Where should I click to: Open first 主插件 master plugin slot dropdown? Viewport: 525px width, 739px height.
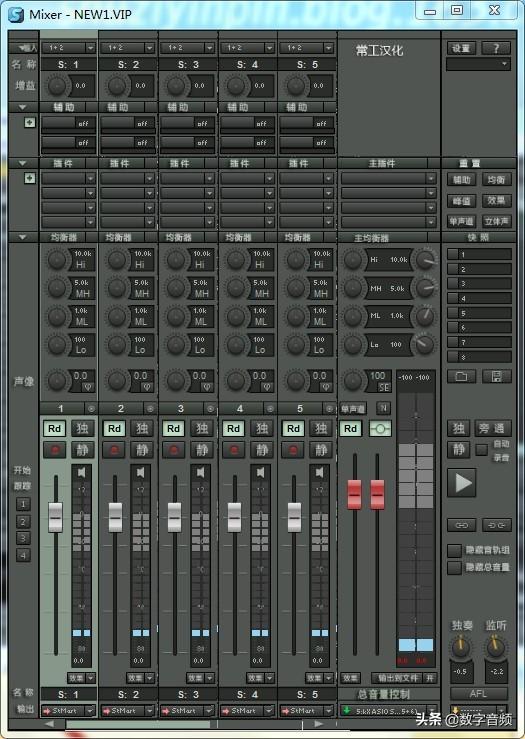pyautogui.click(x=388, y=178)
